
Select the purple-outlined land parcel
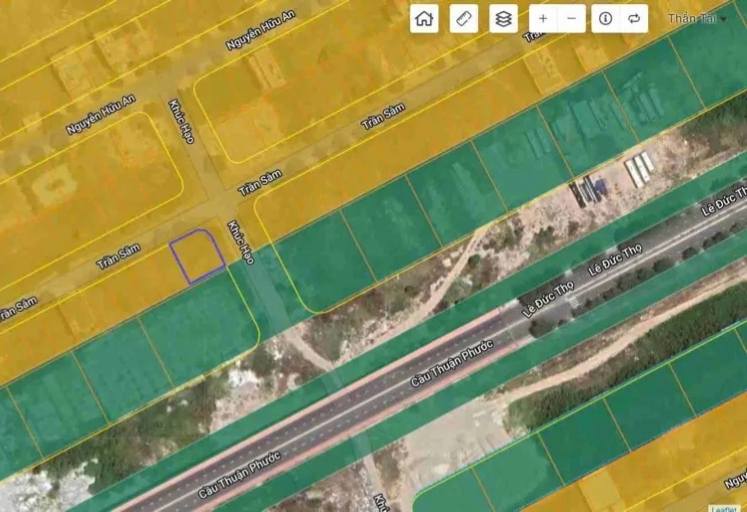pyautogui.click(x=196, y=256)
